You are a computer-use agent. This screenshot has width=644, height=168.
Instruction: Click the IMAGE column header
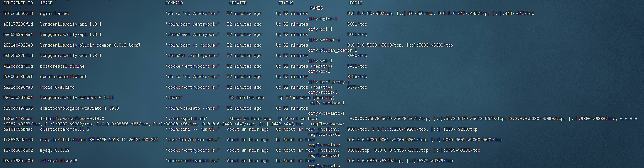click(46, 3)
